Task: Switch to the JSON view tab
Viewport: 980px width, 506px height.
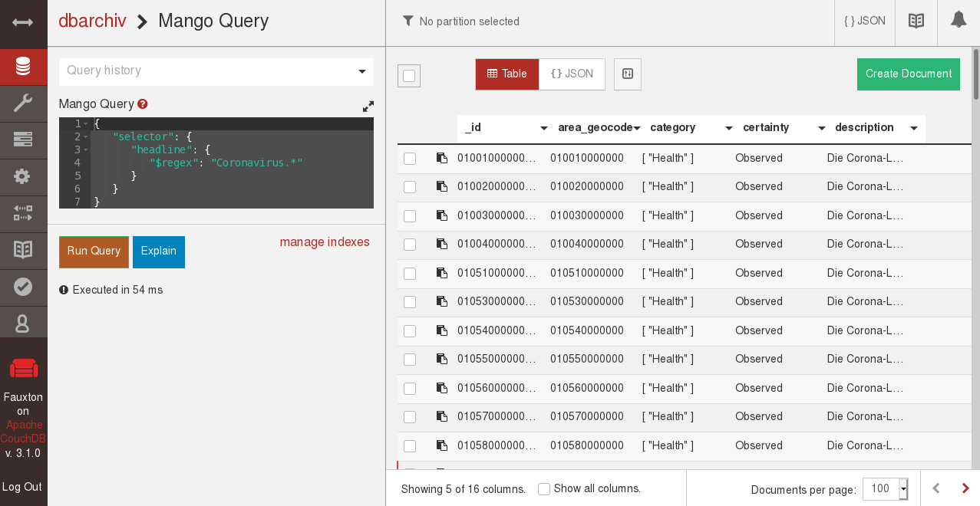Action: click(x=572, y=74)
